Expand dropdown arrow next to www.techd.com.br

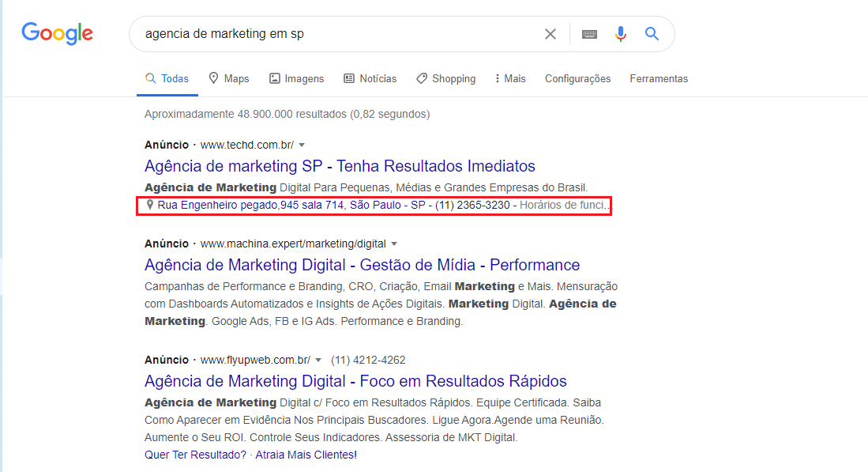click(302, 145)
